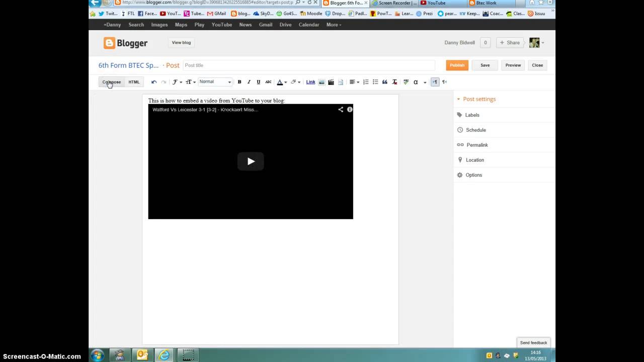
Task: Switch to the Screen Recorder browser tab
Action: [x=394, y=3]
